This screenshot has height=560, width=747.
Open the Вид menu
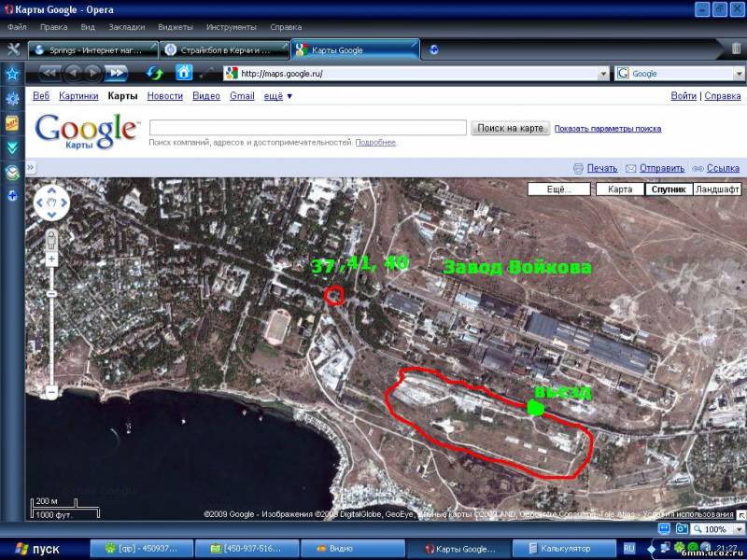click(x=88, y=27)
